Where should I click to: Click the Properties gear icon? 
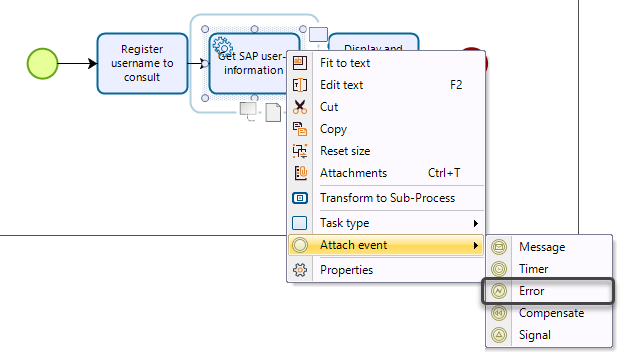click(300, 270)
